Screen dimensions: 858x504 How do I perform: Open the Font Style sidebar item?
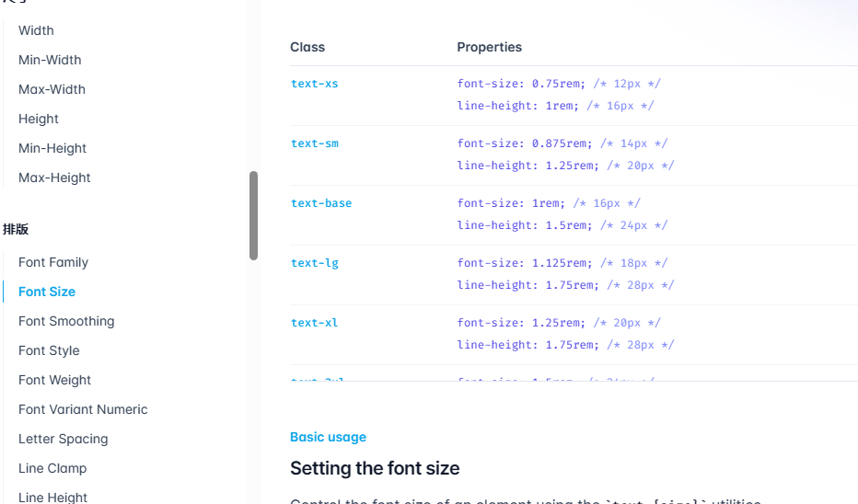(49, 350)
